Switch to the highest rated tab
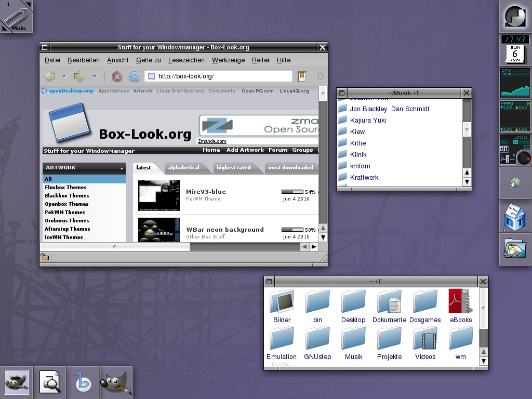 coord(233,168)
